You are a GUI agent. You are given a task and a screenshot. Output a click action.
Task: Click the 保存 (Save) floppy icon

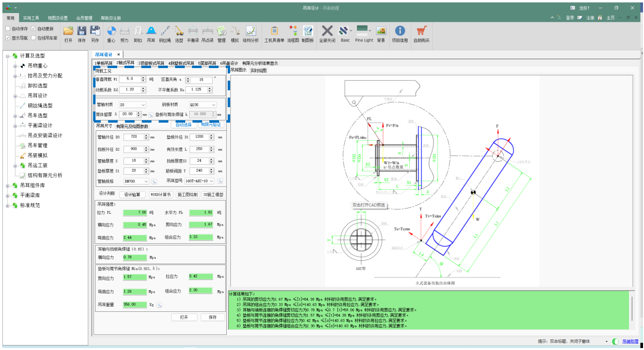82,30
